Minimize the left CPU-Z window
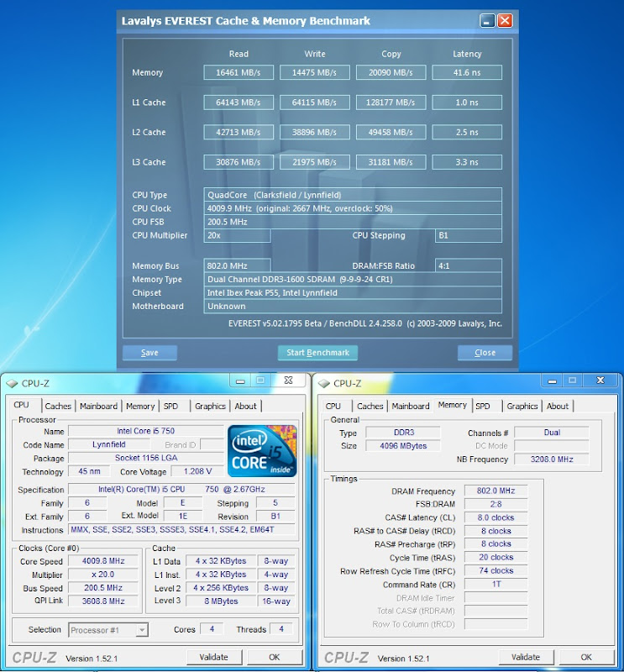This screenshot has width=624, height=672. [x=240, y=381]
